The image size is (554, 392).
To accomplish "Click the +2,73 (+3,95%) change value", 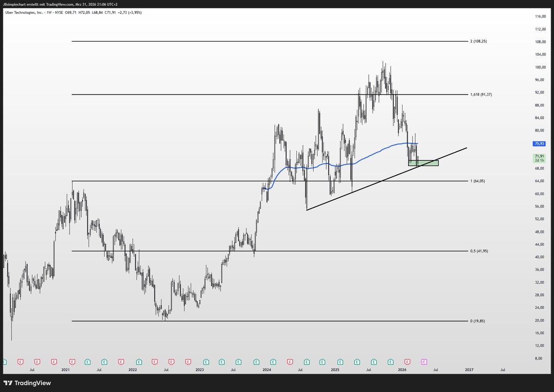I will click(x=129, y=12).
